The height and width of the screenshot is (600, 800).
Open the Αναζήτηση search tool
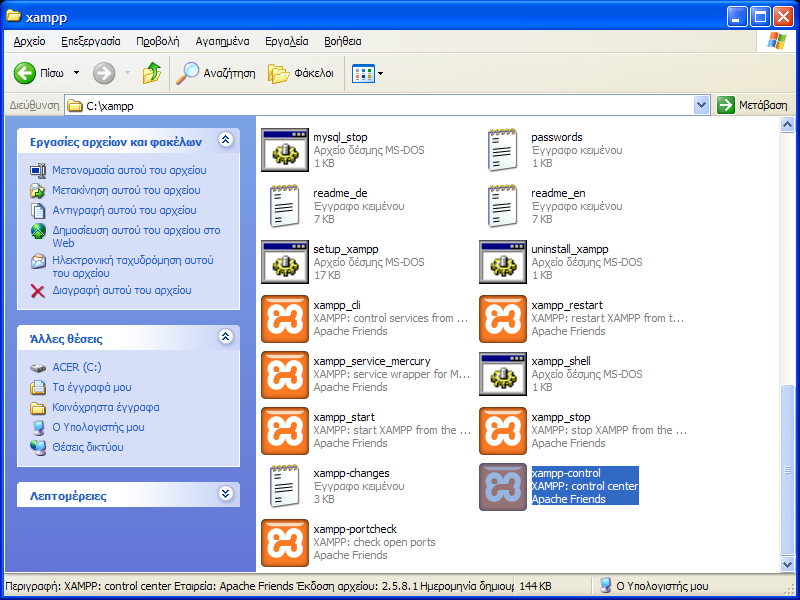(x=215, y=73)
